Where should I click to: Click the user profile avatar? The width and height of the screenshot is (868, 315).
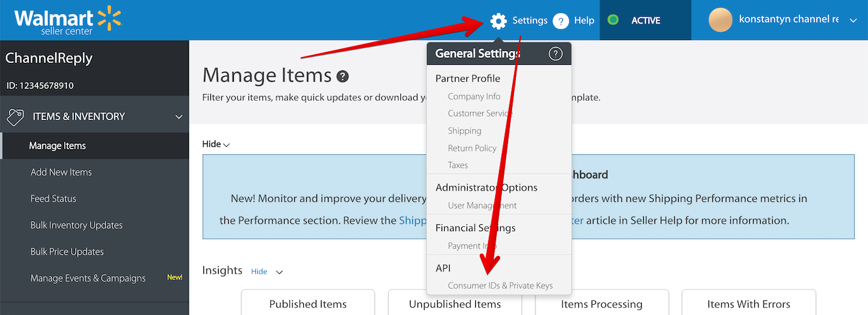click(721, 20)
